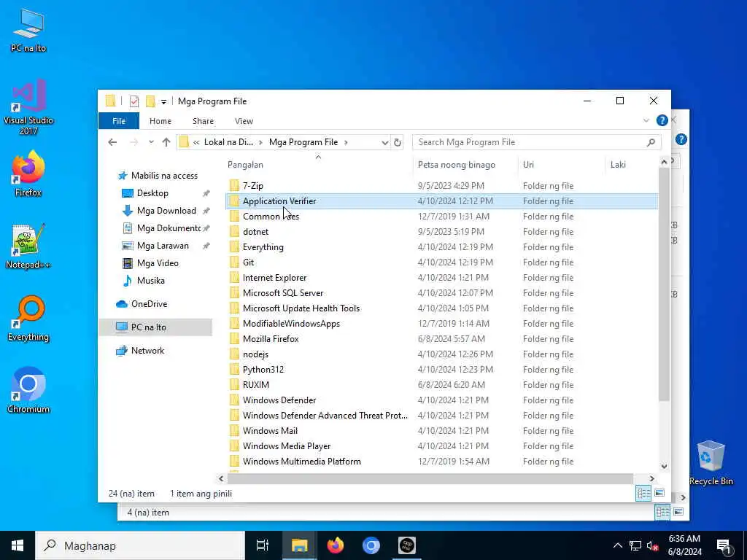The width and height of the screenshot is (747, 560).
Task: Expand the ribbon with the chevron
Action: point(646,120)
